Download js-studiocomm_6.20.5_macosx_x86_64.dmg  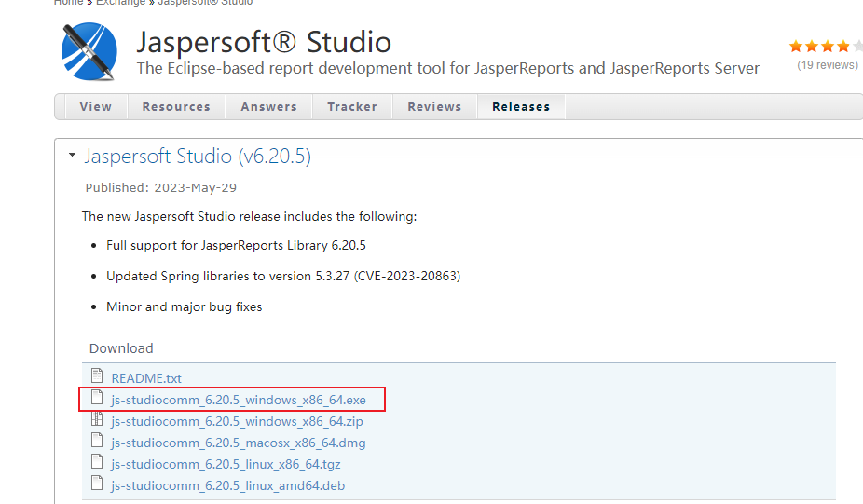point(239,443)
